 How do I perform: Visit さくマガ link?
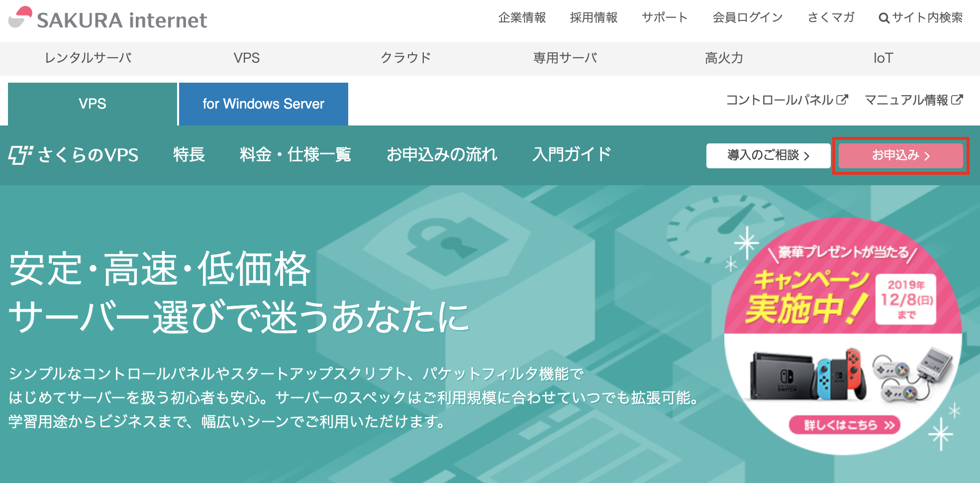[x=831, y=17]
